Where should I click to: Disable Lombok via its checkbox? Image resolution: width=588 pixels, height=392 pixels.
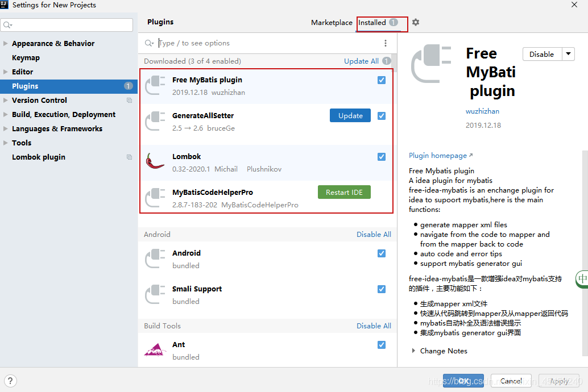pos(382,157)
